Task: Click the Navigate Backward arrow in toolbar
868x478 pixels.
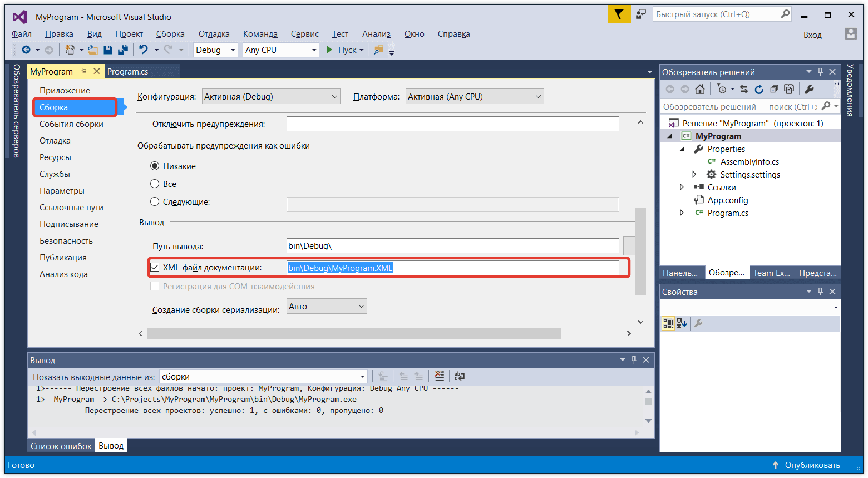Action: [x=26, y=50]
